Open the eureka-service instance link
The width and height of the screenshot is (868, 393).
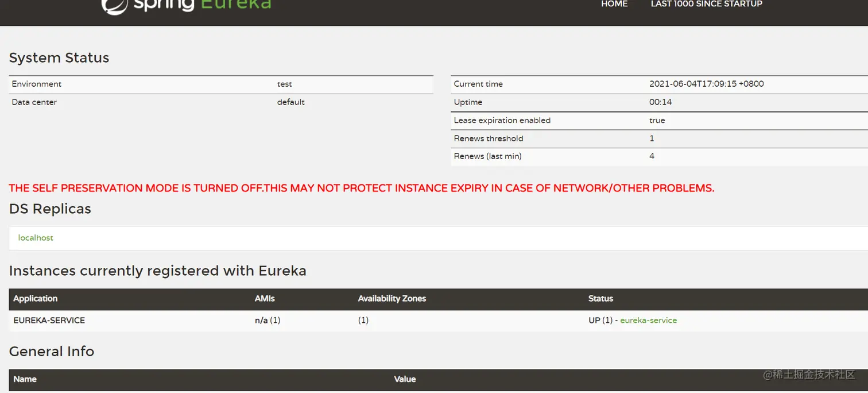tap(648, 321)
